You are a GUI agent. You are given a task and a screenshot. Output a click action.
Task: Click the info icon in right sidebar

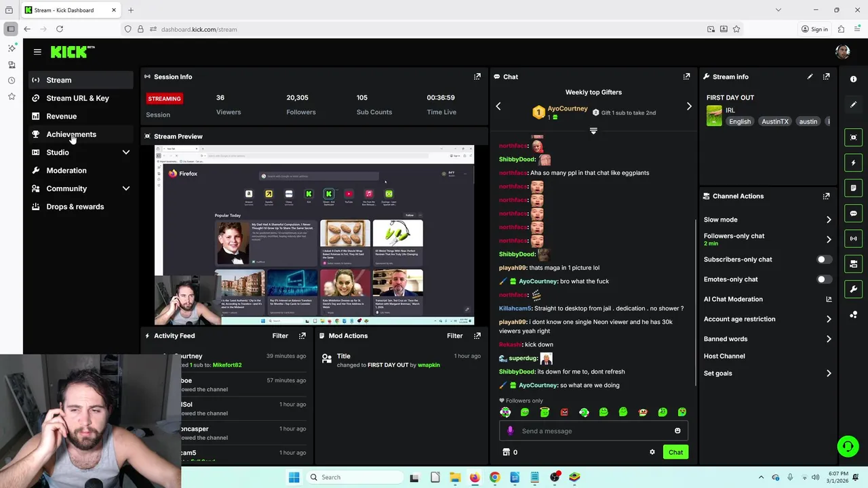pyautogui.click(x=853, y=79)
